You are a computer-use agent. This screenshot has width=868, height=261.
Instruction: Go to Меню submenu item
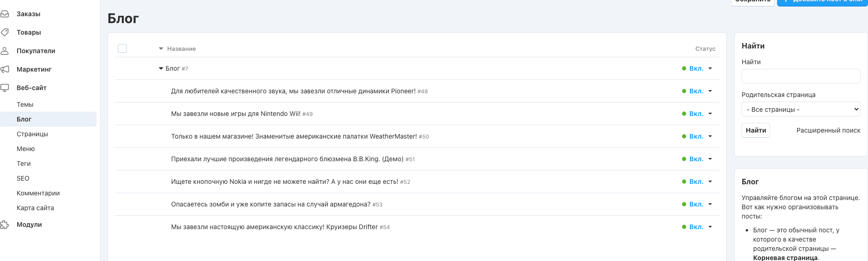click(x=26, y=149)
